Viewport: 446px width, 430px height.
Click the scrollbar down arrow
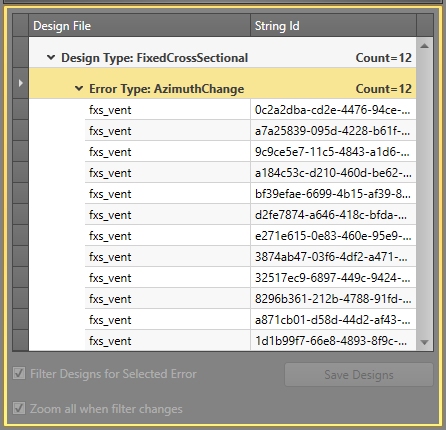pos(424,342)
